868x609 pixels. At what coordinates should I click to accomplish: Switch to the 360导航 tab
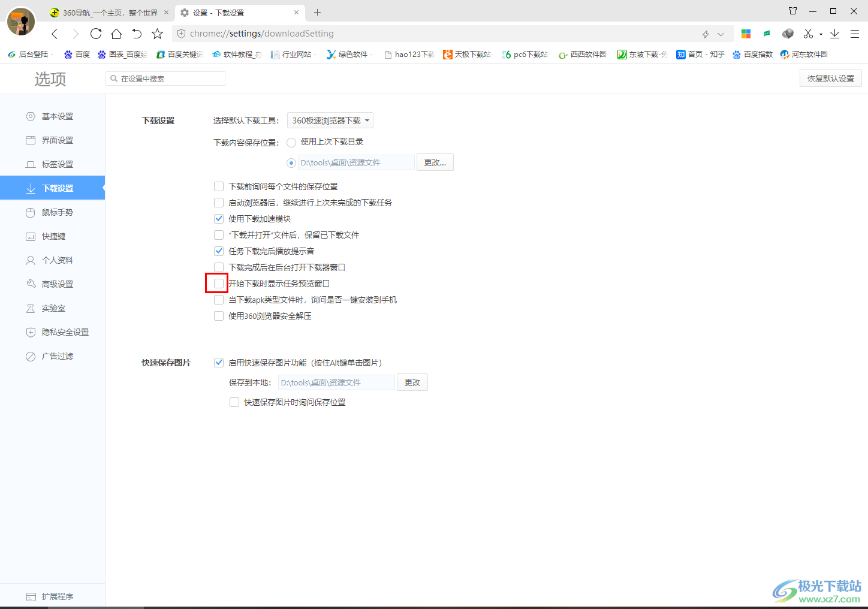click(110, 13)
